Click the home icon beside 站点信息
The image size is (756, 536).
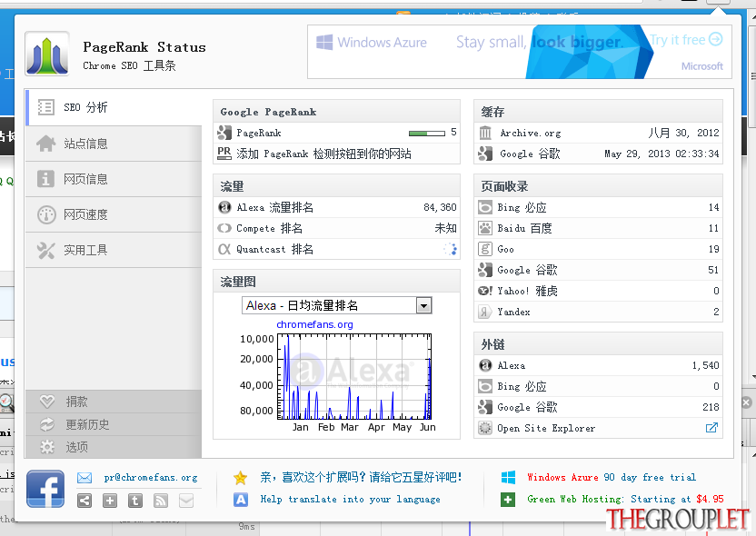[x=45, y=144]
